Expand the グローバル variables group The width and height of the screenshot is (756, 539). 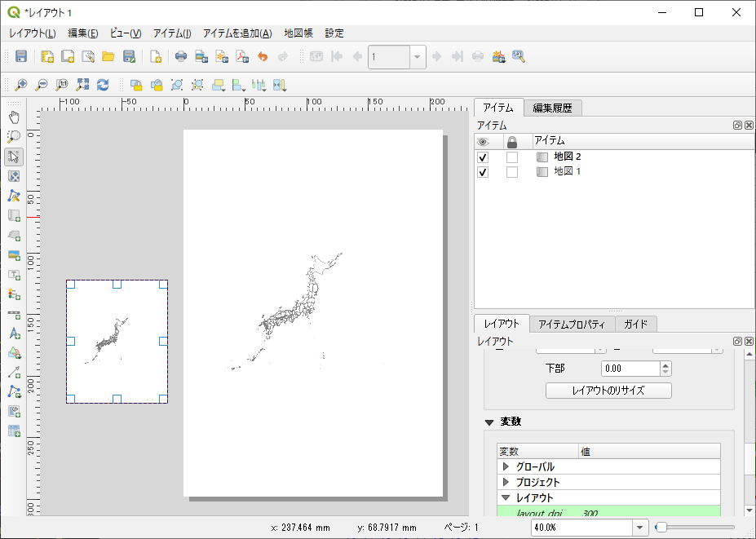point(506,466)
